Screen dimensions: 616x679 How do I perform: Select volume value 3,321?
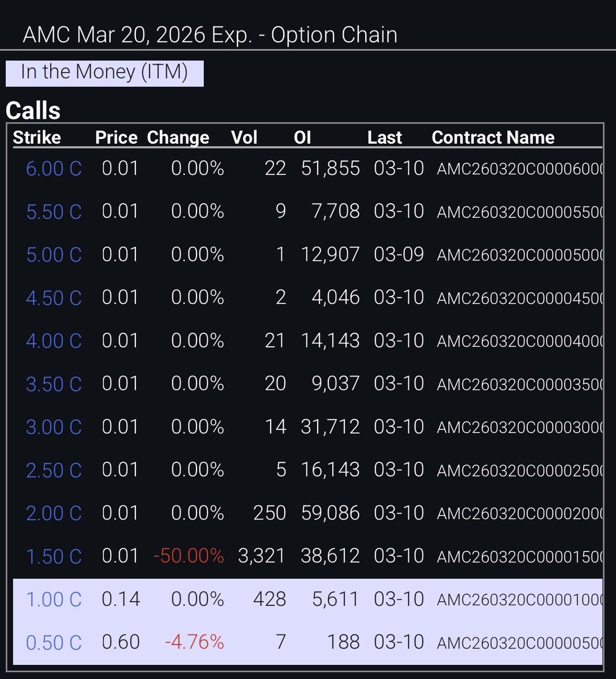click(x=262, y=556)
